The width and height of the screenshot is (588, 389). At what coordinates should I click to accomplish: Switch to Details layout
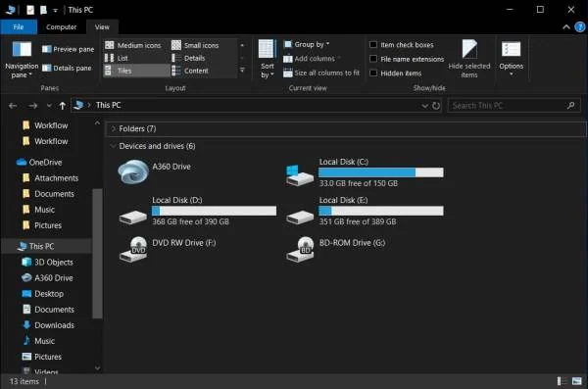[x=188, y=58]
